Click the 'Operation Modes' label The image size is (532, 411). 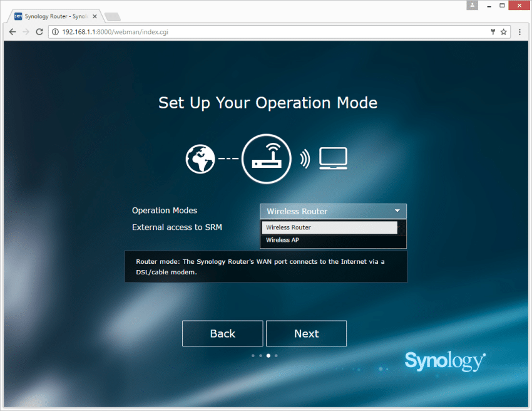(x=165, y=211)
